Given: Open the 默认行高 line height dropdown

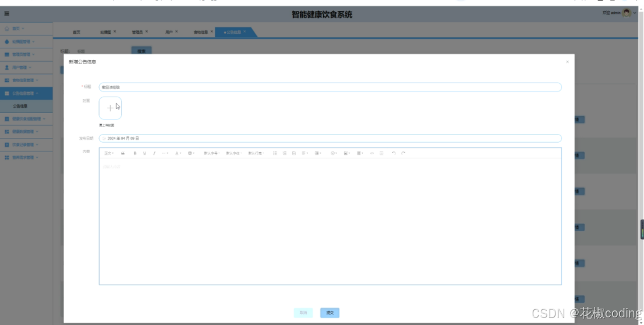Looking at the screenshot, I should (x=256, y=153).
